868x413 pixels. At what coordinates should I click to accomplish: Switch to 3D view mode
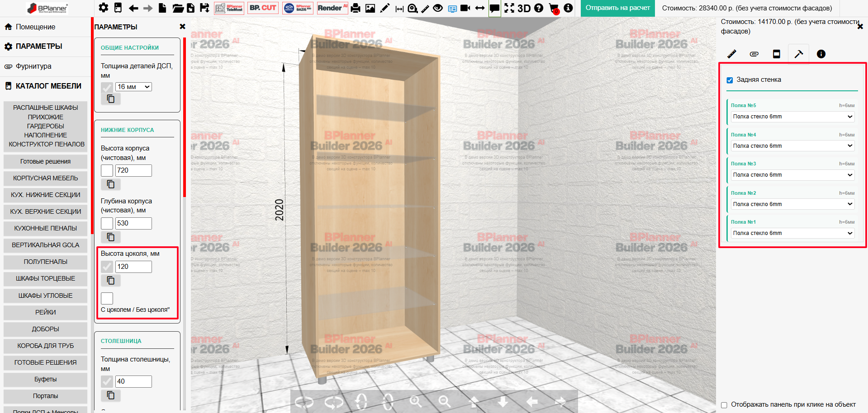coord(524,8)
